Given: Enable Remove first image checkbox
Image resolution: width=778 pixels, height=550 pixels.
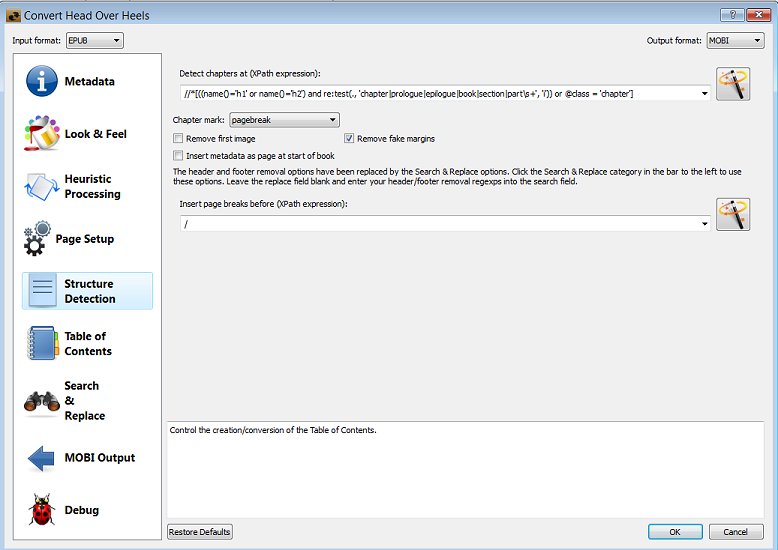Looking at the screenshot, I should click(x=179, y=139).
